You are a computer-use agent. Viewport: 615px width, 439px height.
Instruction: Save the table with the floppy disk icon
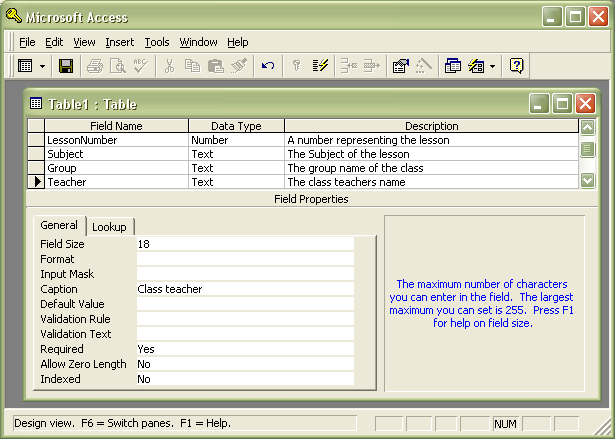pos(66,66)
